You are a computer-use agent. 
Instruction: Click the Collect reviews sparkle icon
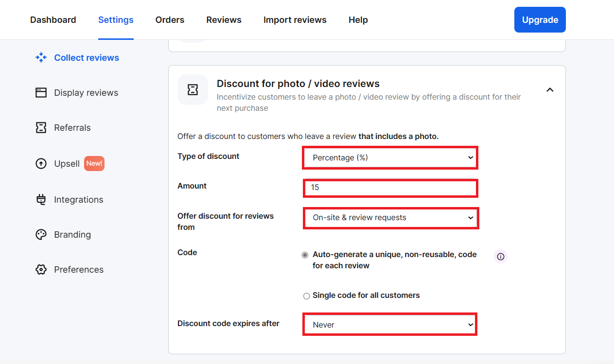[41, 58]
